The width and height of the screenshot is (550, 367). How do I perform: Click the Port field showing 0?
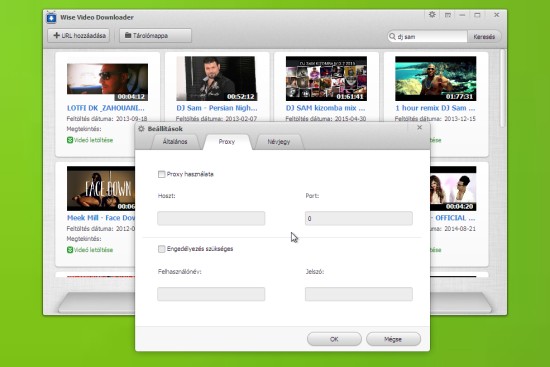point(359,218)
